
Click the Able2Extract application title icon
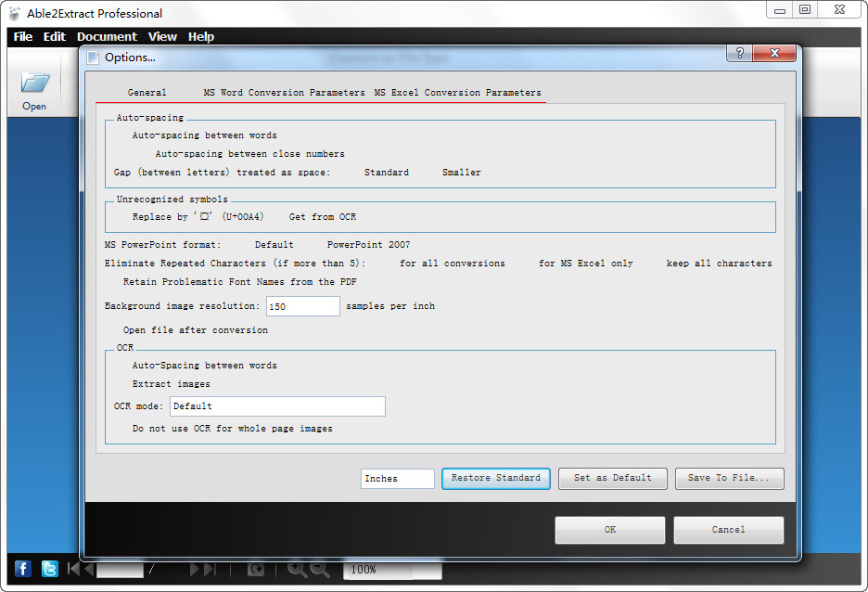pyautogui.click(x=15, y=13)
